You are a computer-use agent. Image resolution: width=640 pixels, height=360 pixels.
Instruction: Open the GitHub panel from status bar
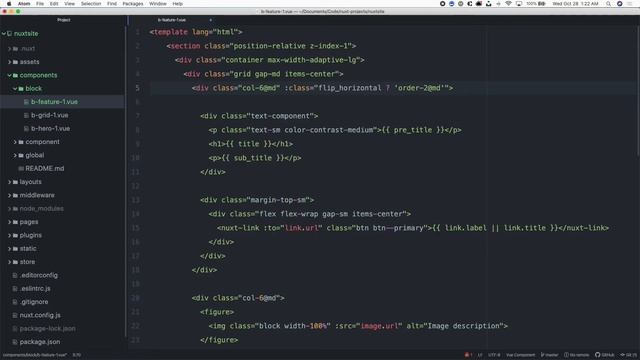click(604, 355)
